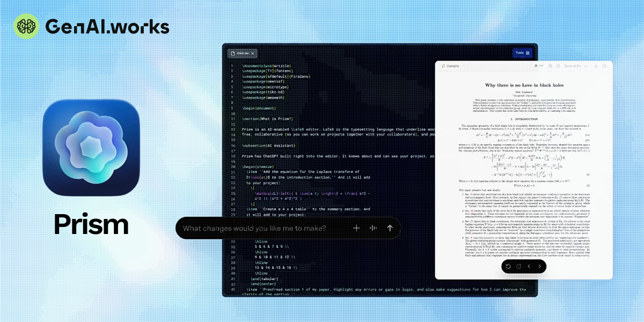644x322 pixels.
Task: Click the redo arrow in preview controls
Action: (518, 266)
